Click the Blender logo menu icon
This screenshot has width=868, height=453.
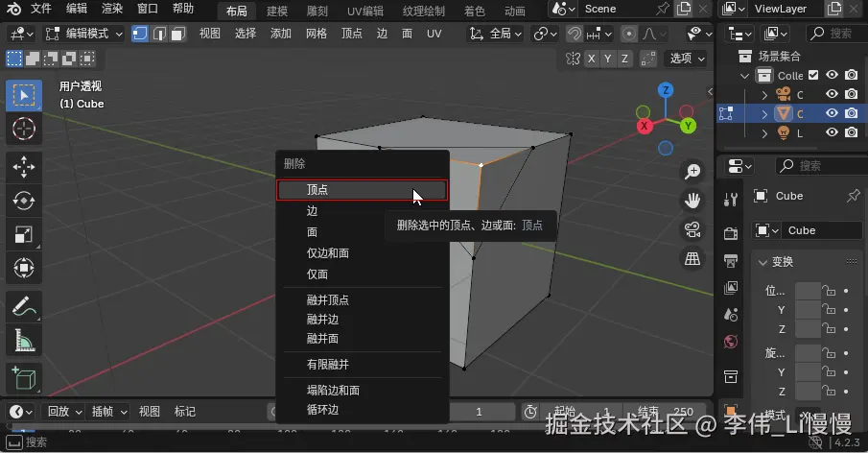click(x=13, y=9)
